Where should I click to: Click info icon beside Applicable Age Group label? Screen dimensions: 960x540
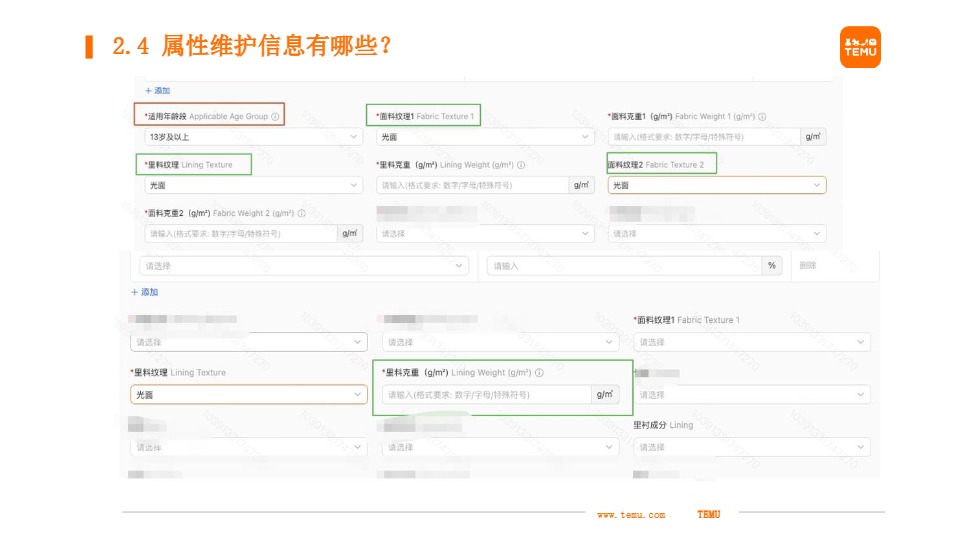click(275, 116)
